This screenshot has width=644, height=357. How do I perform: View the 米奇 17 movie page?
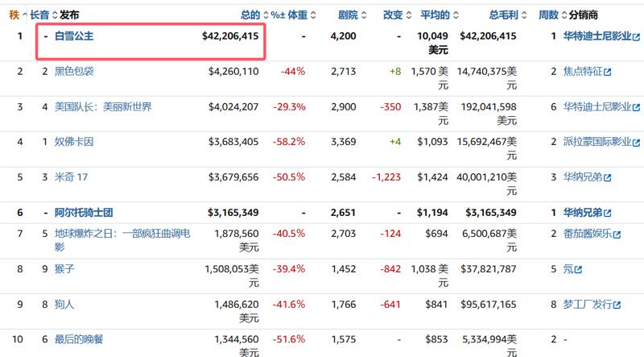tap(71, 177)
